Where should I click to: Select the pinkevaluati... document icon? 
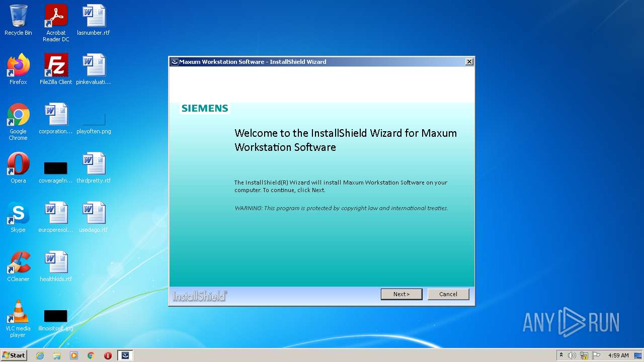[94, 70]
